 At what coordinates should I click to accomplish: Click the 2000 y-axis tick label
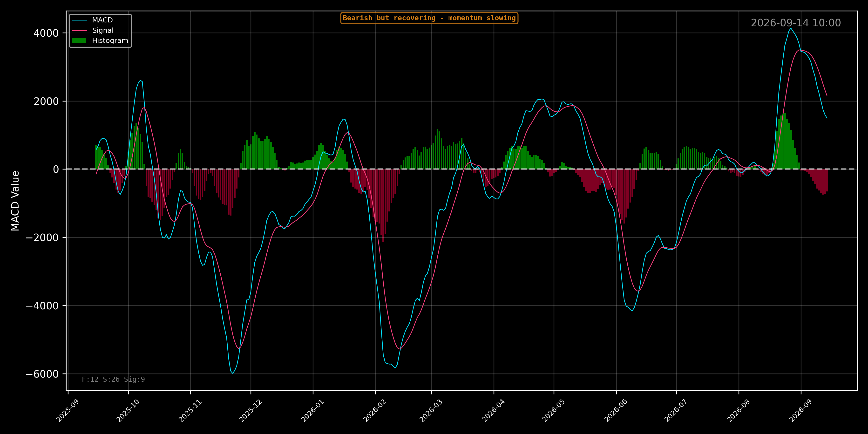click(x=46, y=102)
